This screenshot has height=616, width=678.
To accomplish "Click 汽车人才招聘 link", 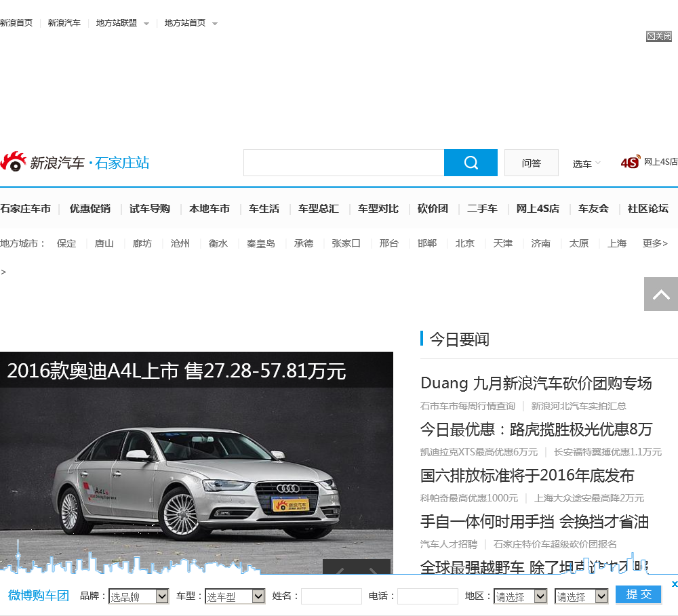I will (448, 544).
